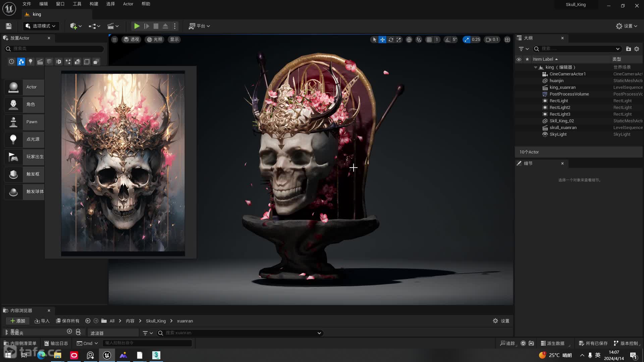The image size is (644, 362).
Task: Toggle scale snapping icon
Action: point(467,40)
